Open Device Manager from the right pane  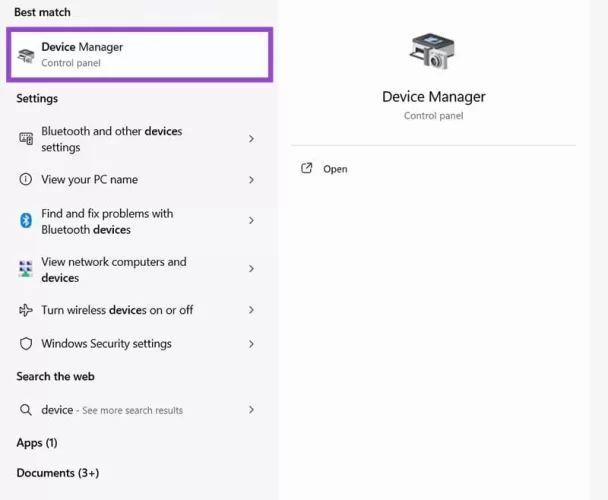[x=335, y=169]
